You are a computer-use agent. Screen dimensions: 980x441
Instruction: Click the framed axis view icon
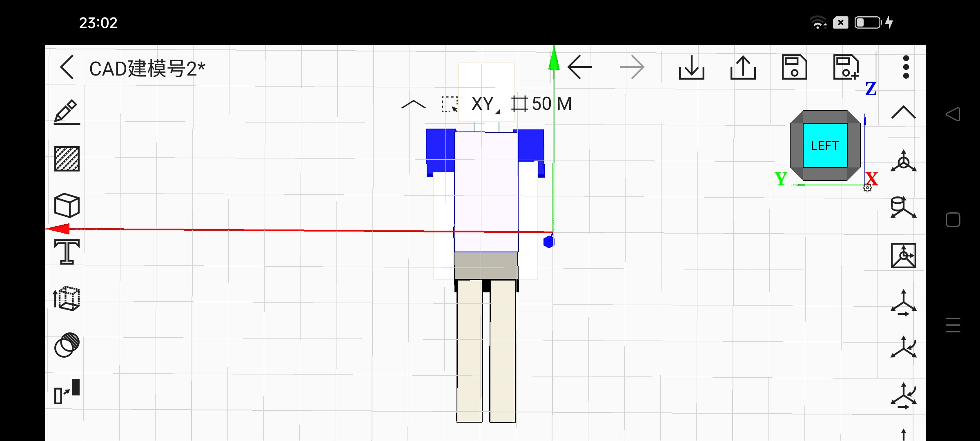[x=904, y=256]
